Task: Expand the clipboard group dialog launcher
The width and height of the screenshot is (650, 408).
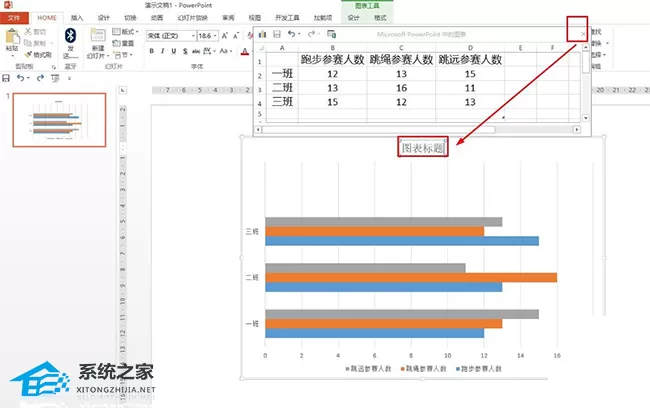Action: (x=53, y=67)
